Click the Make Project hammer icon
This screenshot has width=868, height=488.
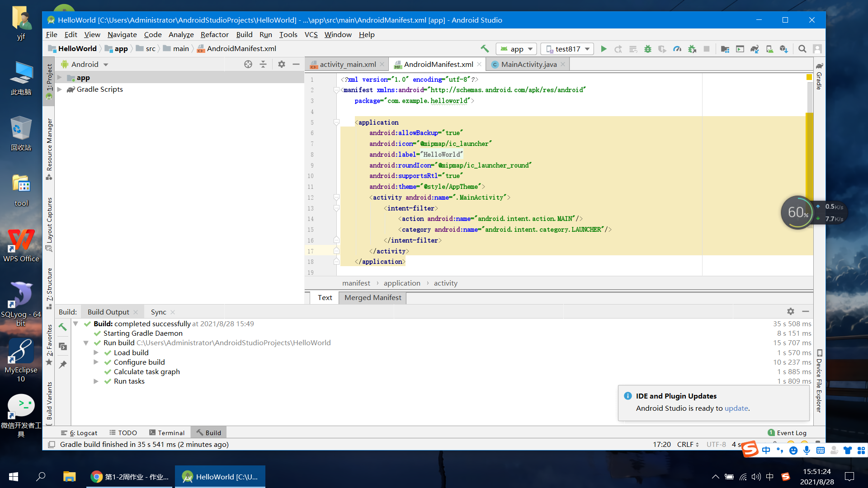click(x=485, y=49)
